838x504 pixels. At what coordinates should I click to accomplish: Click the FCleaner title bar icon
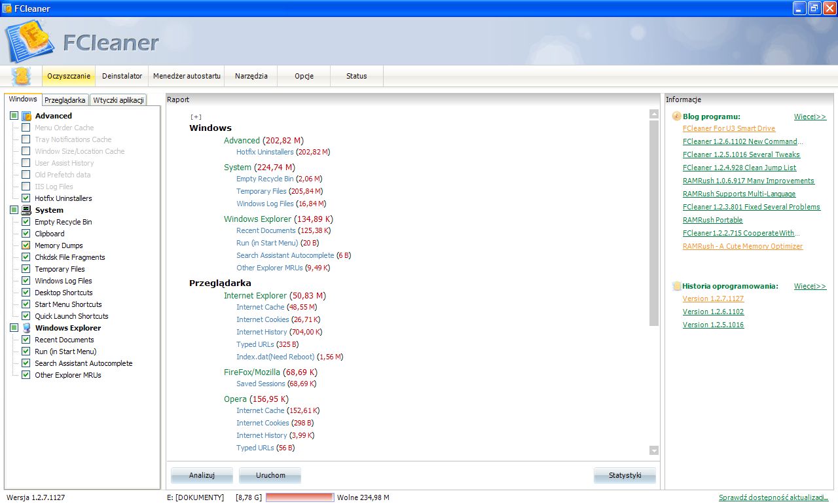coord(7,9)
